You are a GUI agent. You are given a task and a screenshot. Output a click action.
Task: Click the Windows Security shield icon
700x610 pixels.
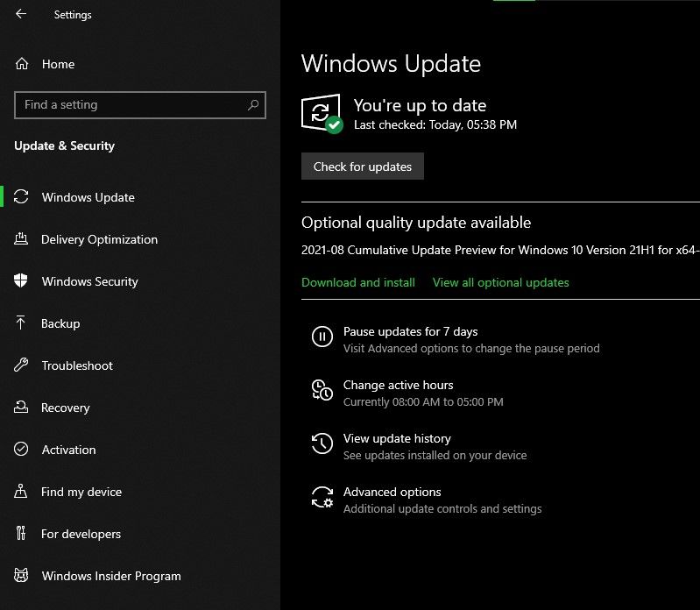(x=20, y=280)
